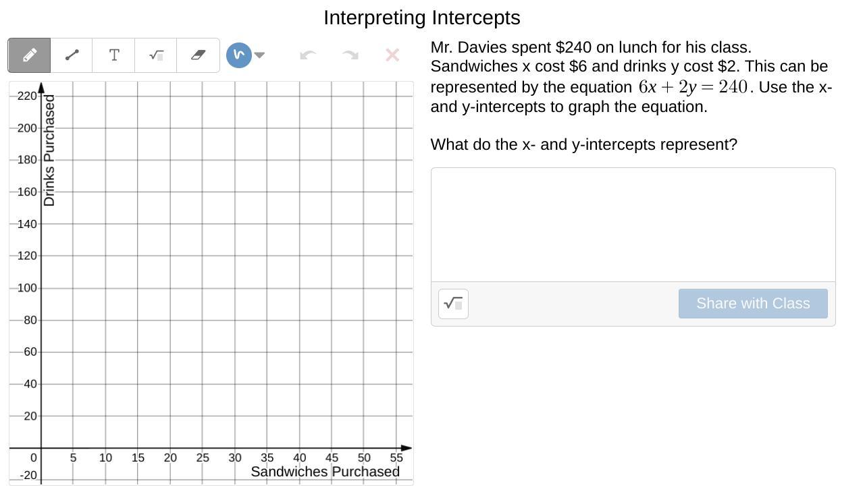
Task: Click the answer text response box
Action: coord(633,225)
